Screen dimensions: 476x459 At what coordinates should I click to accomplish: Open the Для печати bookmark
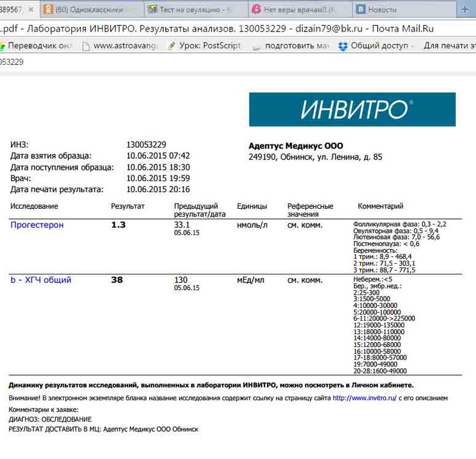tap(449, 46)
